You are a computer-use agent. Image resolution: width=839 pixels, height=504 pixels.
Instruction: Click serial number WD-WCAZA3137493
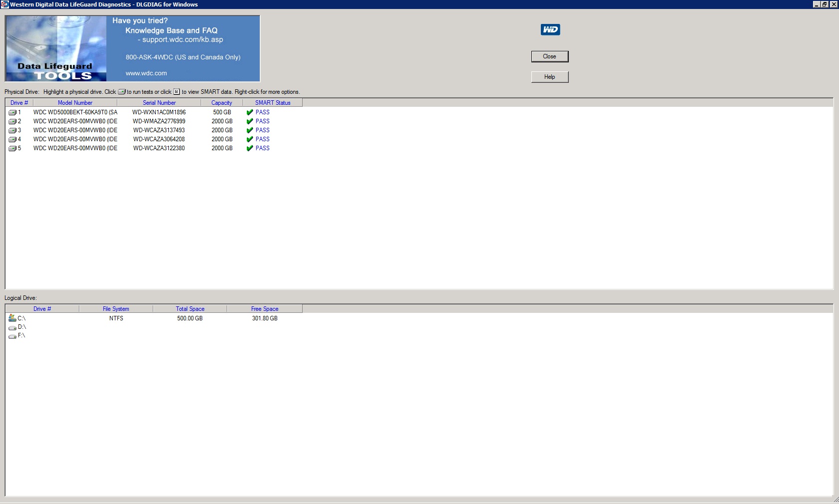pyautogui.click(x=159, y=130)
